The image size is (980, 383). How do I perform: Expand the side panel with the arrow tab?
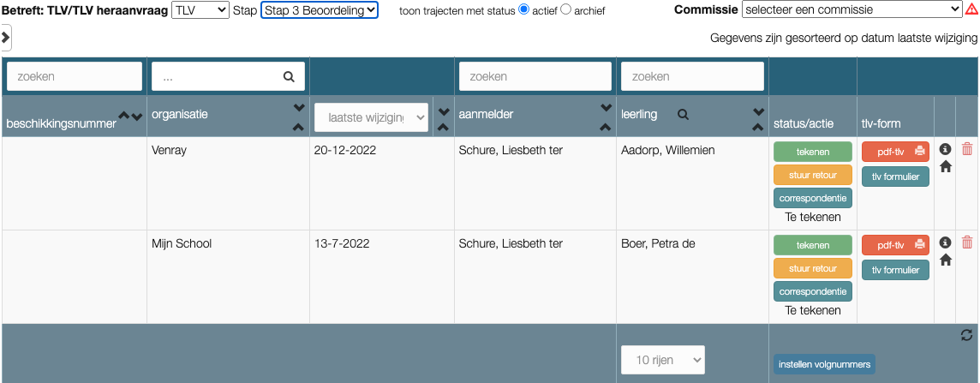pyautogui.click(x=6, y=38)
